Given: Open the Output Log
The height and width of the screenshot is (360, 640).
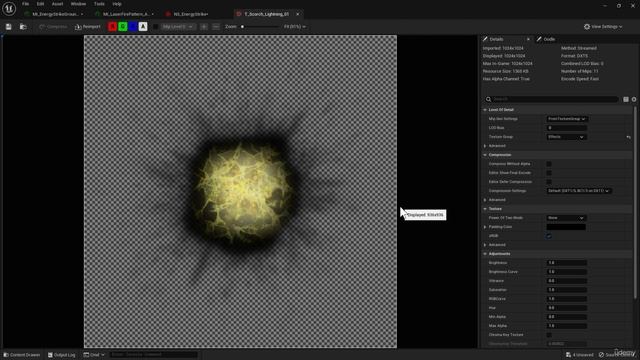Looking at the screenshot, I should point(62,355).
